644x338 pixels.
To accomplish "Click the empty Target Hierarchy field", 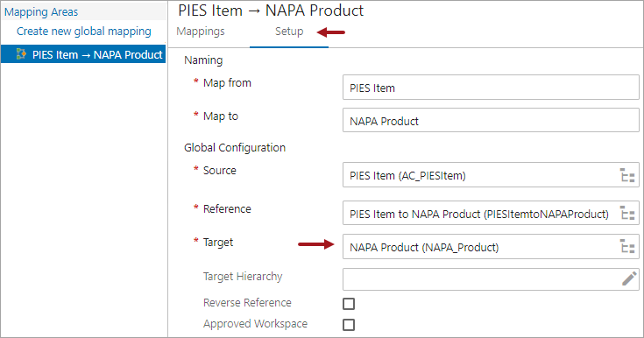I will [x=481, y=279].
